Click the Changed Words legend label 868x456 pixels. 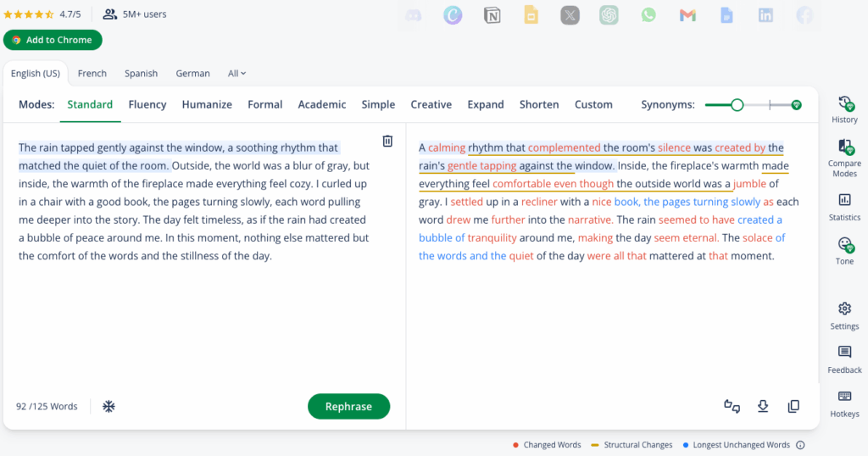coord(552,445)
